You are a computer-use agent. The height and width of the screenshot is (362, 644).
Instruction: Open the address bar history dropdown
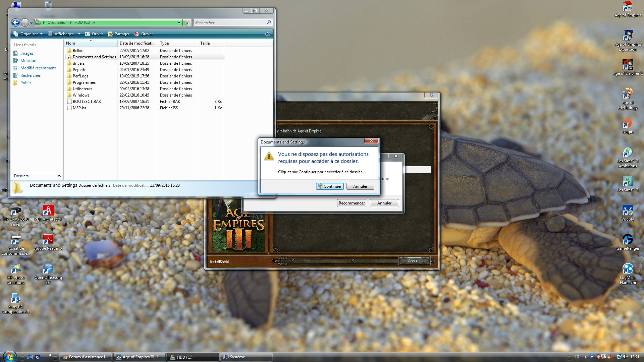[179, 23]
